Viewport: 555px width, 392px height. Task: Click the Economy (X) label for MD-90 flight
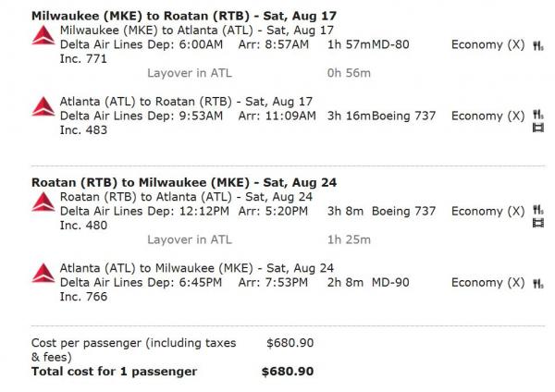487,283
